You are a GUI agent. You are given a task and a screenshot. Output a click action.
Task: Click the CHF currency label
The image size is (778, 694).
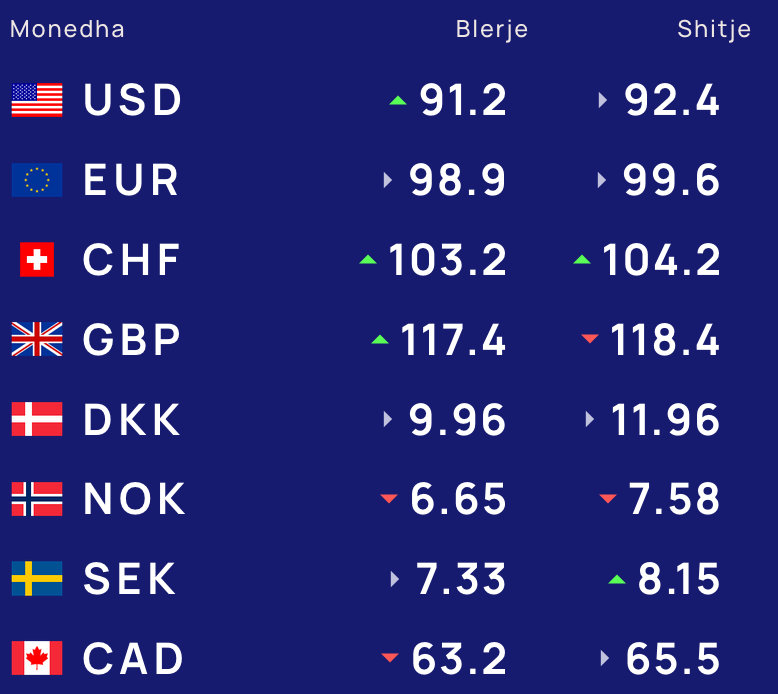131,259
